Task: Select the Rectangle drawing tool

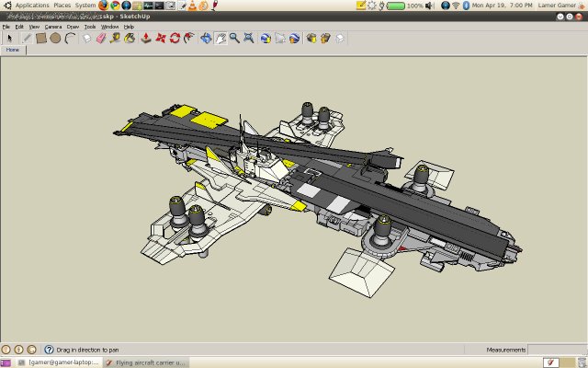Action: (41, 39)
